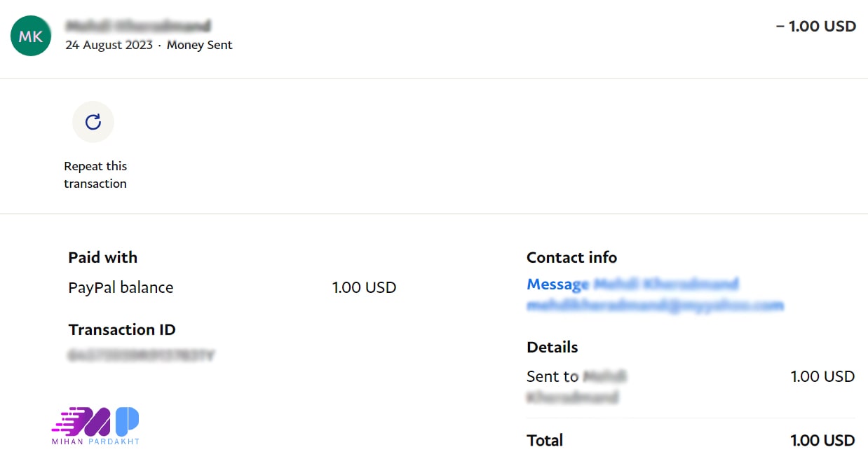Click the "Details" heading
868x459 pixels.
[x=552, y=347]
